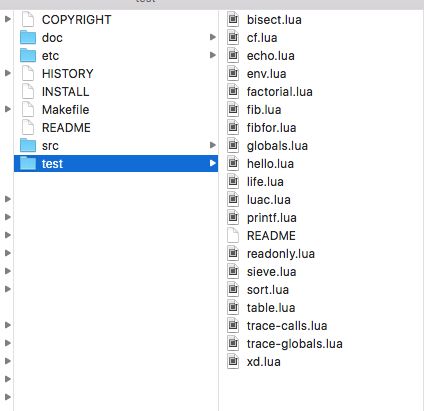Select the doc folder name
424x411 pixels.
52,38
